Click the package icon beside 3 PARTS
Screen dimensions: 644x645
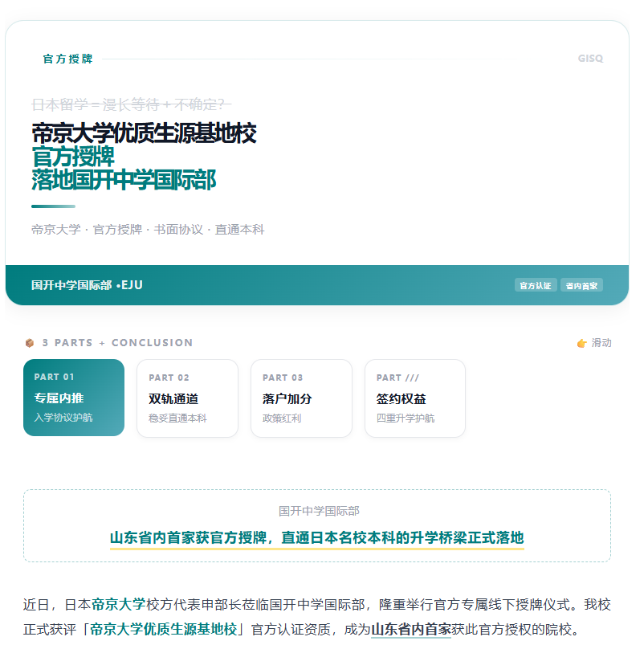tap(30, 343)
